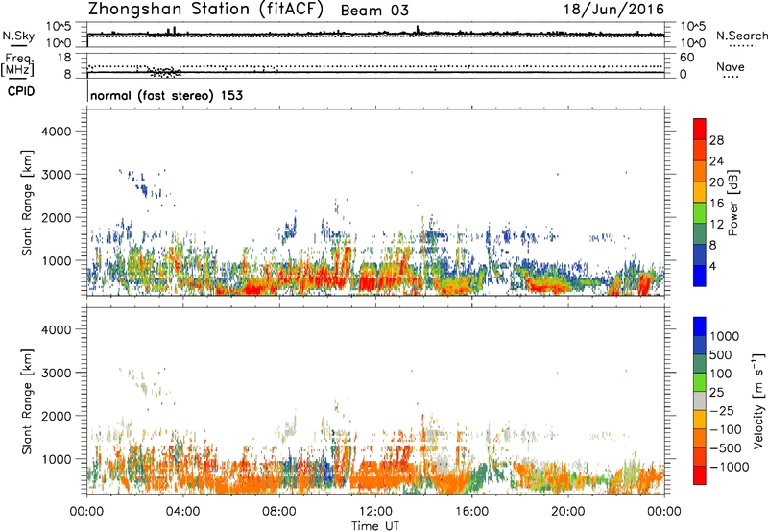This screenshot has width=768, height=532.
Task: Pick the light green segment of the velocity colorbar
Action: point(700,382)
